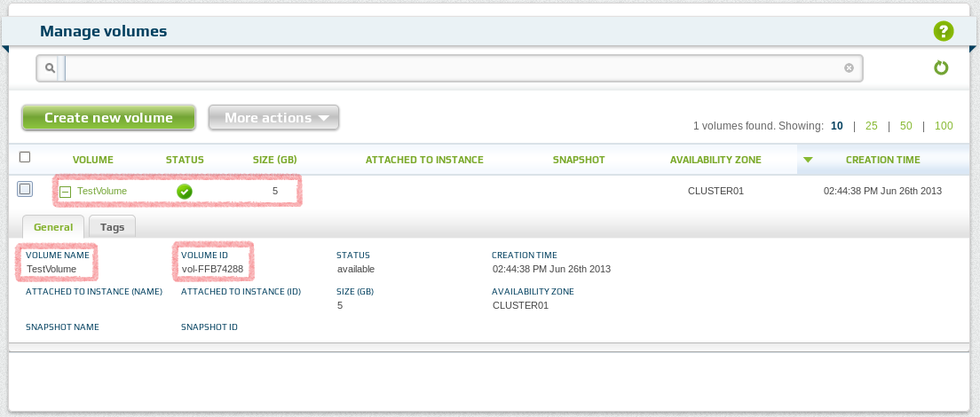Image resolution: width=980 pixels, height=417 pixels.
Task: Open the More actions dropdown
Action: click(273, 117)
